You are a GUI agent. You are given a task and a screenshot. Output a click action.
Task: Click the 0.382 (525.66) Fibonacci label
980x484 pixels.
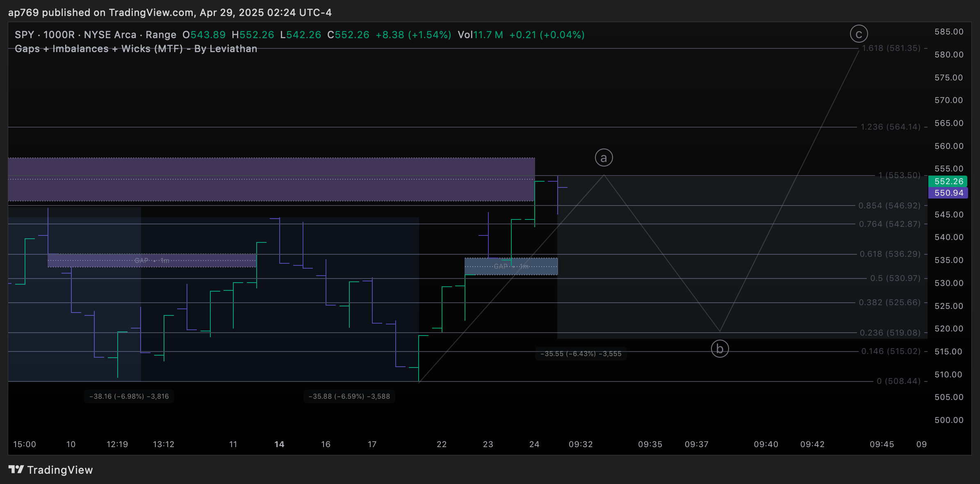(889, 302)
